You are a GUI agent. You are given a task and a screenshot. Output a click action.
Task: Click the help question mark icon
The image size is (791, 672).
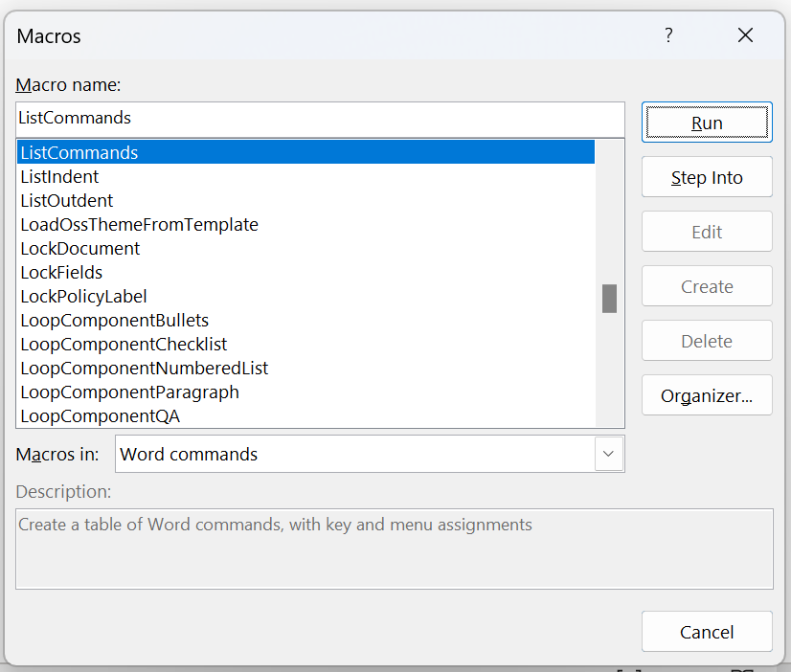668,35
